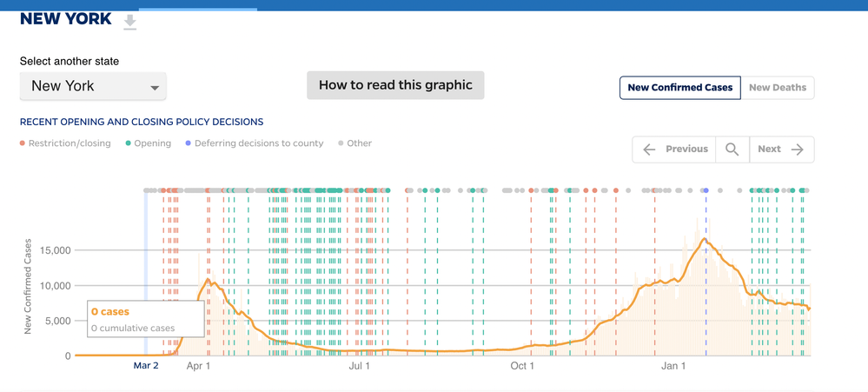Click the red Restriction/closing legend dot
The image size is (868, 392).
[23, 143]
